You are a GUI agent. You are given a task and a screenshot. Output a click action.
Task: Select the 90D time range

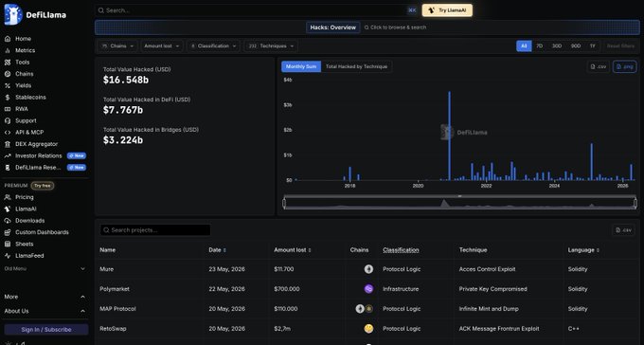(x=576, y=46)
